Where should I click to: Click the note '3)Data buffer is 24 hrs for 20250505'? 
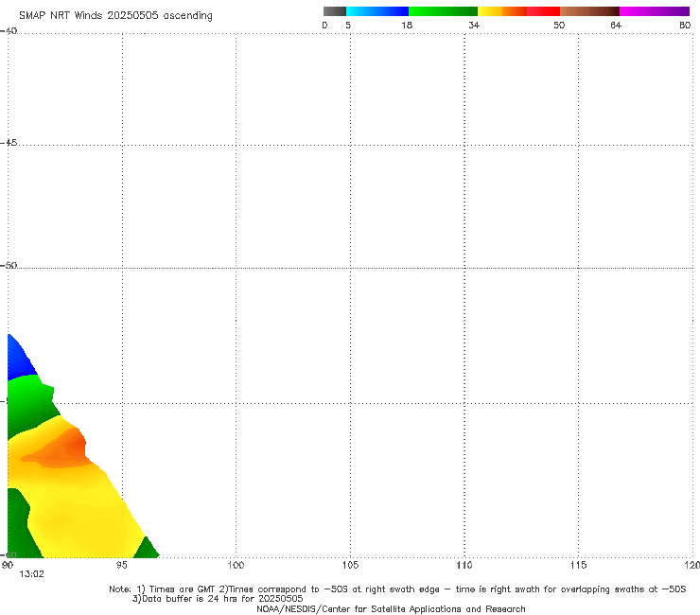[218, 599]
